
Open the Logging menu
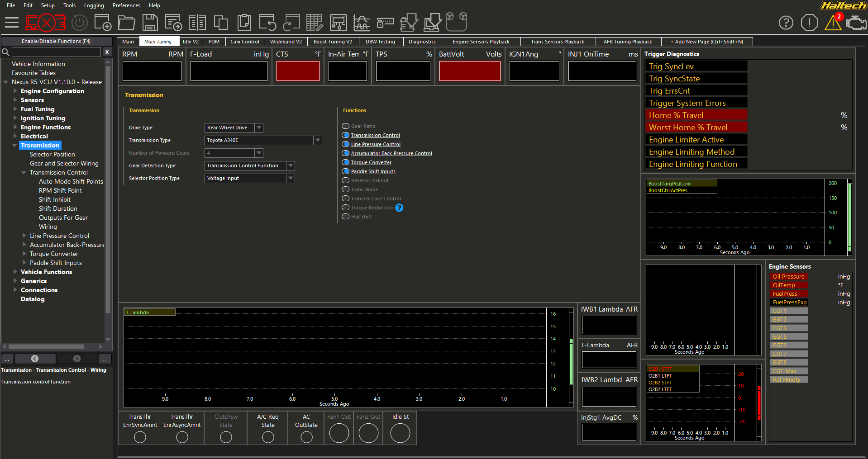94,5
